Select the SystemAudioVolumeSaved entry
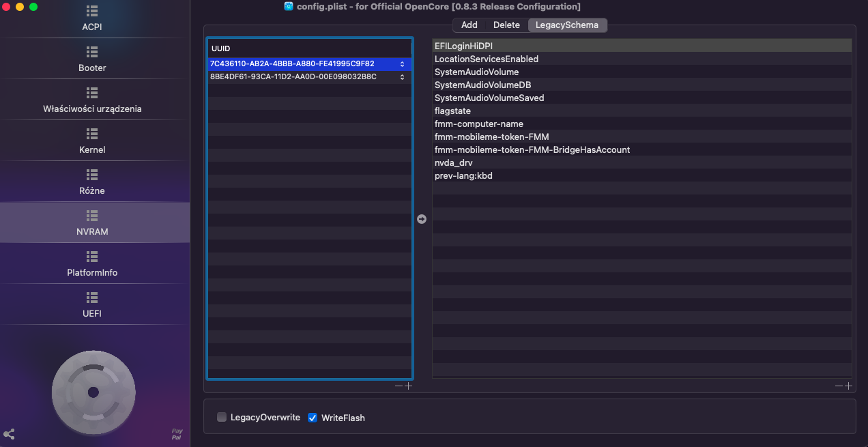 tap(642, 98)
